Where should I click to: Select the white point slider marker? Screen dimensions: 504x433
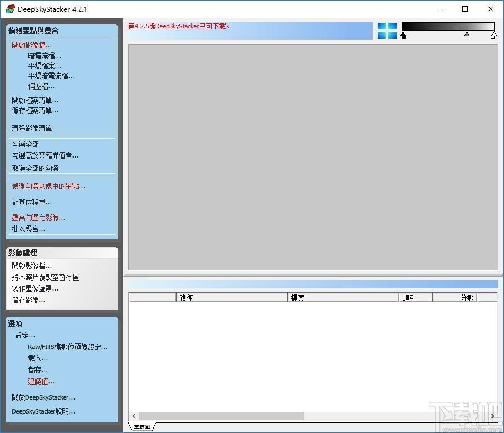493,35
